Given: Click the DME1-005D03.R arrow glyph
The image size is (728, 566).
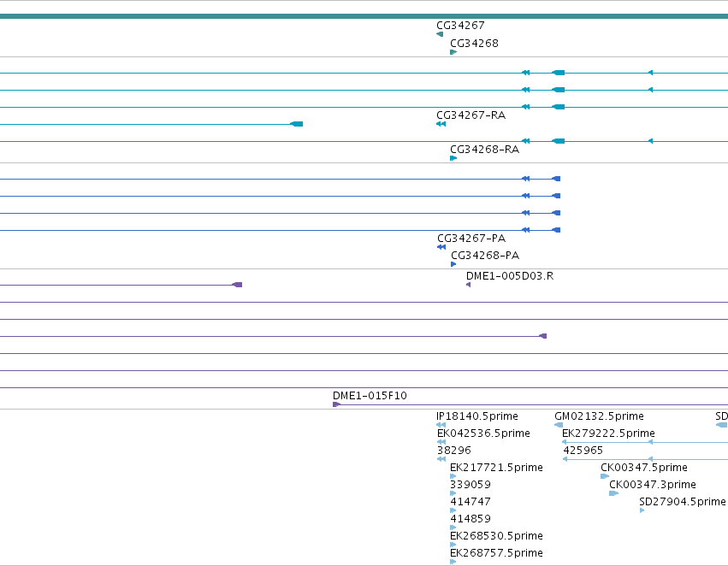Looking at the screenshot, I should (x=469, y=285).
